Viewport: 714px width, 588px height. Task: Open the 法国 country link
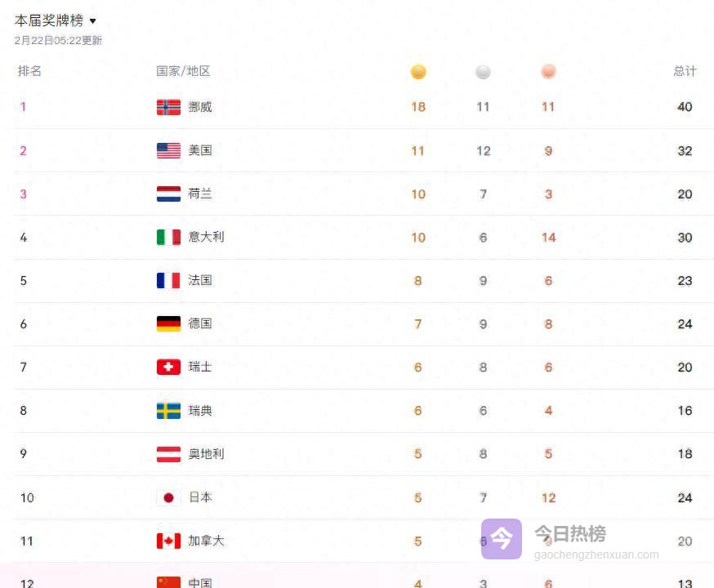(x=200, y=280)
